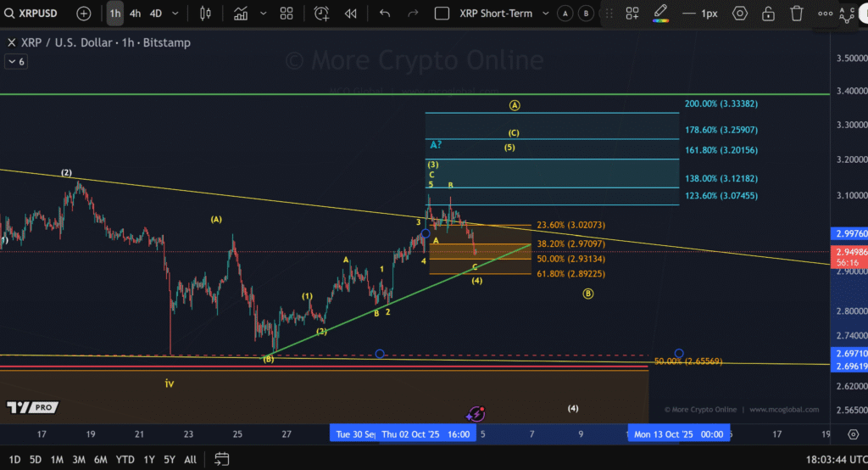Screen dimensions: 868x470
Task: Toggle the lock on the selected drawing
Action: 768,14
